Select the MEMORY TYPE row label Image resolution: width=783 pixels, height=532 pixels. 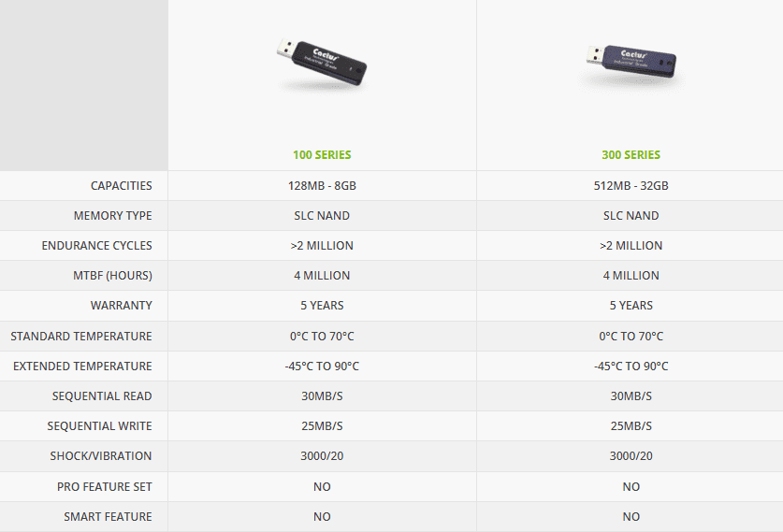coord(113,216)
